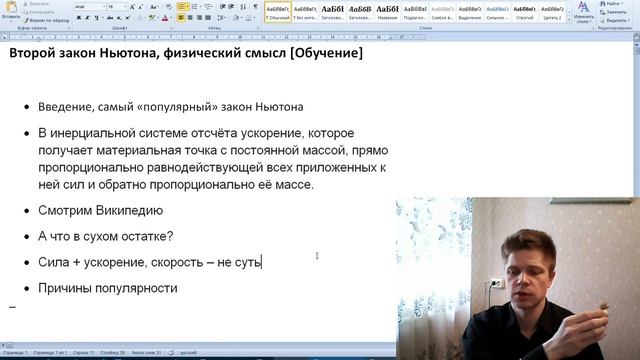Click the decrease indent icon
This screenshot has height=360, width=640.
[222, 7]
